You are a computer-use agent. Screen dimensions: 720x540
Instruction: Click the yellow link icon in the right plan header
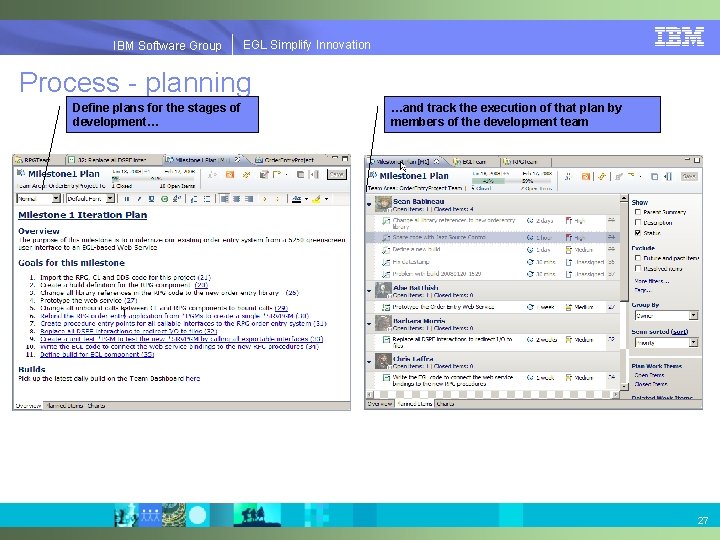pyautogui.click(x=602, y=176)
